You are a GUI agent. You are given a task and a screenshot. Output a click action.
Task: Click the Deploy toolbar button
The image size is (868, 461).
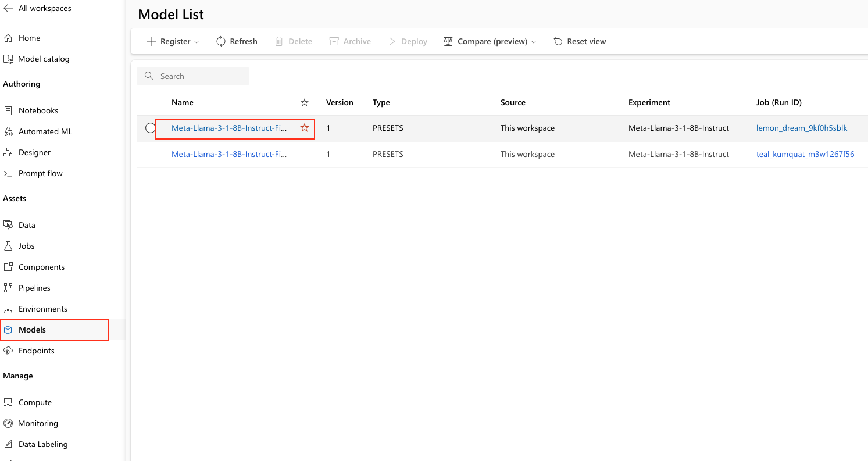point(408,41)
